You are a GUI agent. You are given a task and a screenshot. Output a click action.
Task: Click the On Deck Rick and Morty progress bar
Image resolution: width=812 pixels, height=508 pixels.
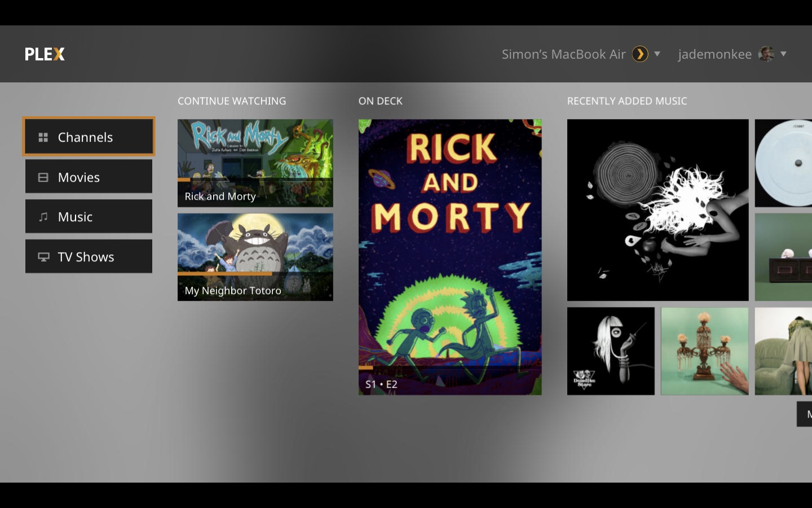point(450,367)
